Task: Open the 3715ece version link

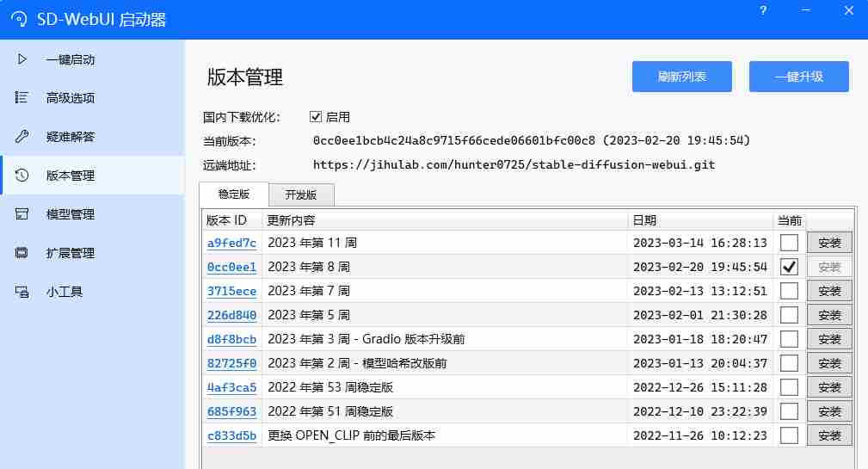Action: 231,291
